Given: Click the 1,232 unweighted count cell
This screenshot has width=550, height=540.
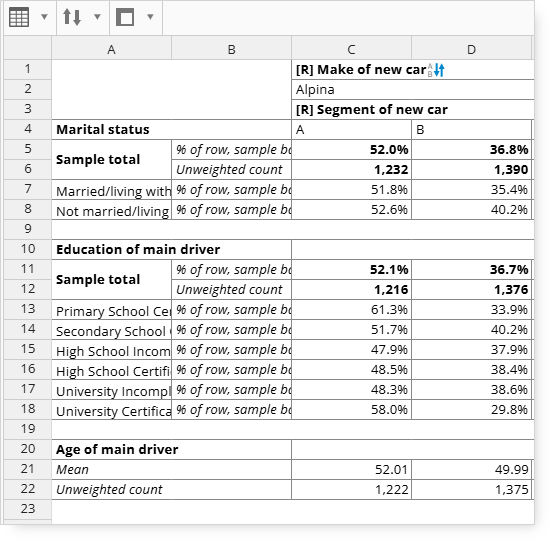Looking at the screenshot, I should pyautogui.click(x=351, y=169).
